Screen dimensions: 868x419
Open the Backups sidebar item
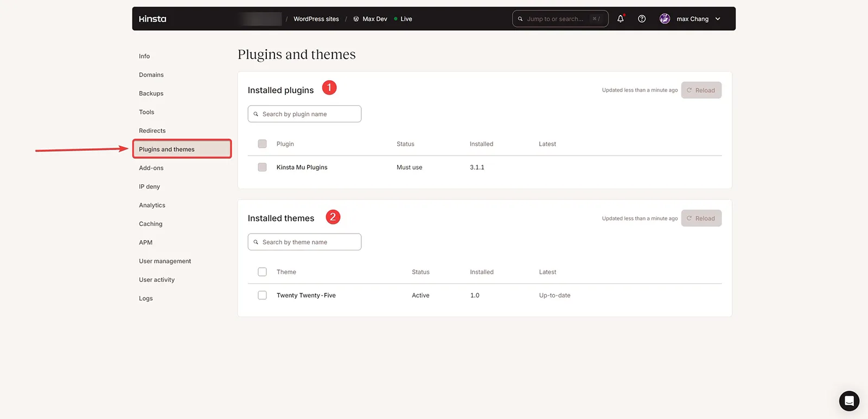[x=151, y=94]
